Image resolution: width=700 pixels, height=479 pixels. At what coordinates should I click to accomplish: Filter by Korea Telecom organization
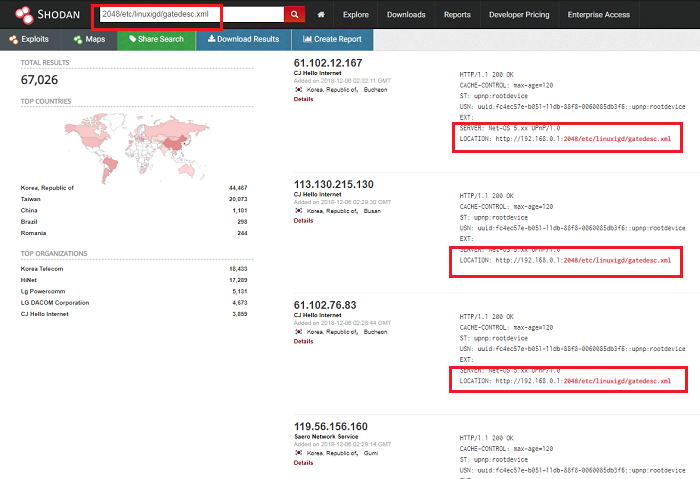pos(42,269)
